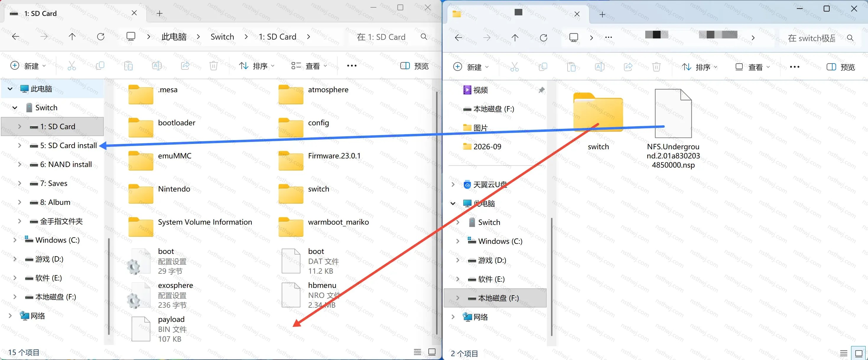Screen dimensions: 868x360
Task: Select the atmosphere folder
Action: click(x=313, y=94)
